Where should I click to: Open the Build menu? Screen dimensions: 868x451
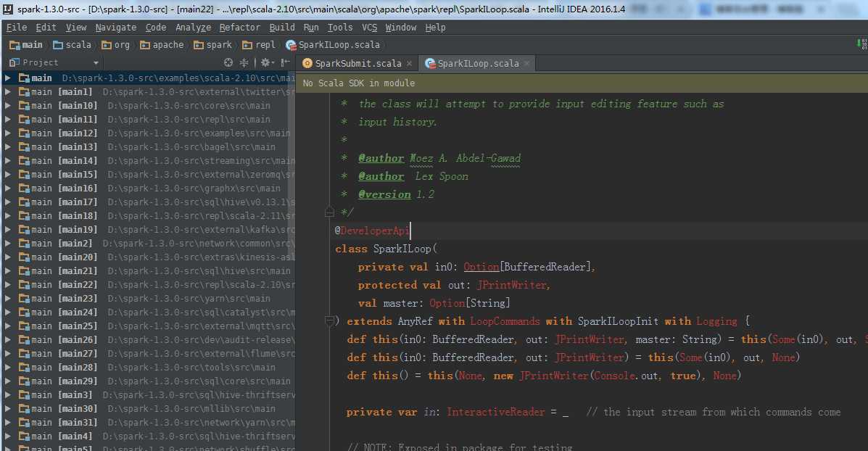[282, 27]
